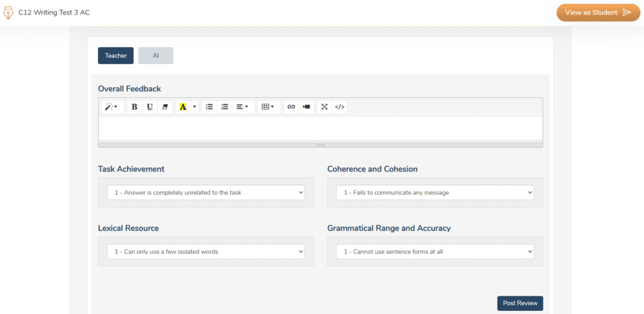The height and width of the screenshot is (314, 644).
Task: Open the Grammatical Range and Accuracy dropdown
Action: point(435,252)
